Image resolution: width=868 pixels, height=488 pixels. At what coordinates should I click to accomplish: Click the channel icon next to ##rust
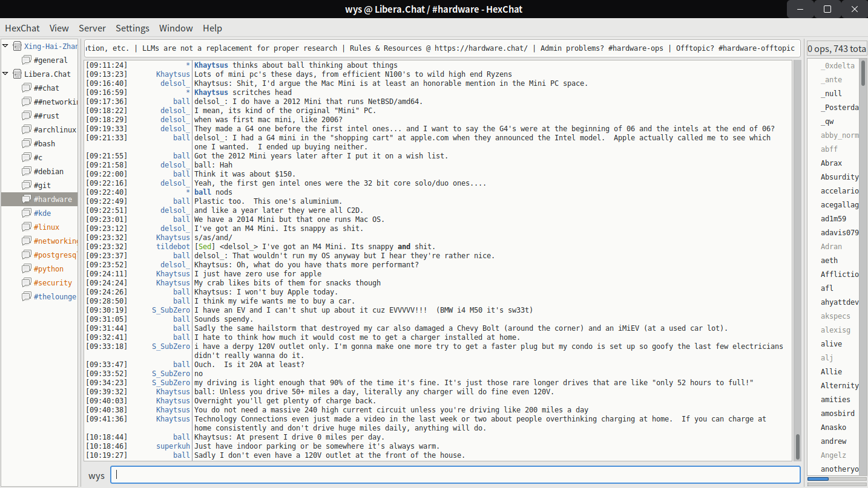26,116
